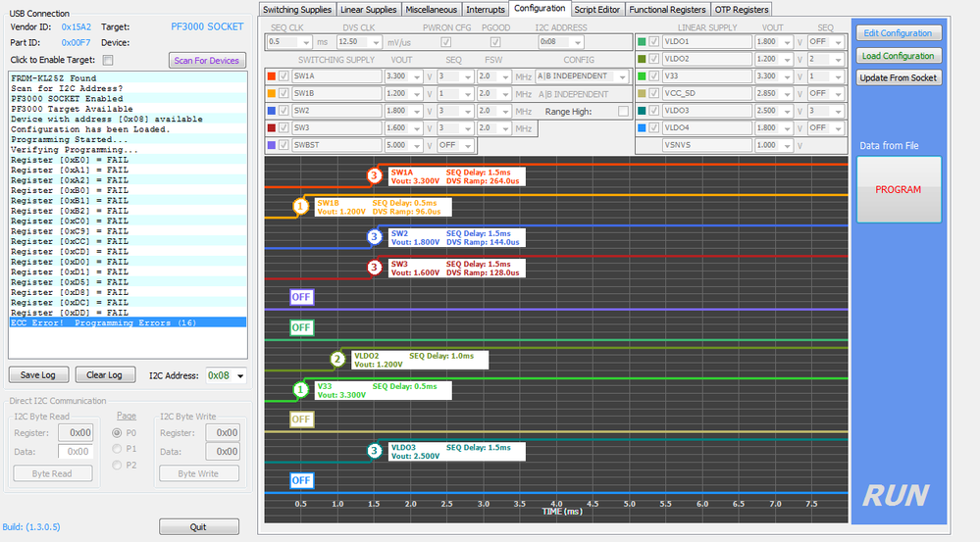Select the P0 page radio button
The height and width of the screenshot is (542, 980).
(117, 433)
